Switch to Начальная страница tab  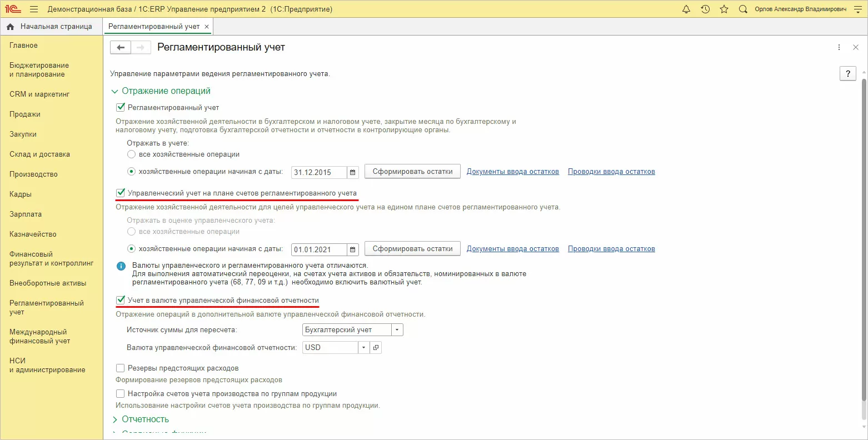51,27
